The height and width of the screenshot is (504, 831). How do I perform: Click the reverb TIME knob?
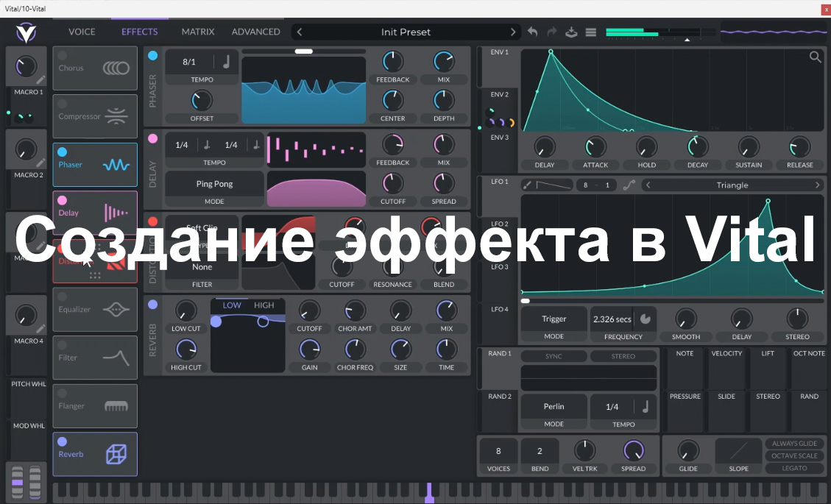(x=446, y=349)
